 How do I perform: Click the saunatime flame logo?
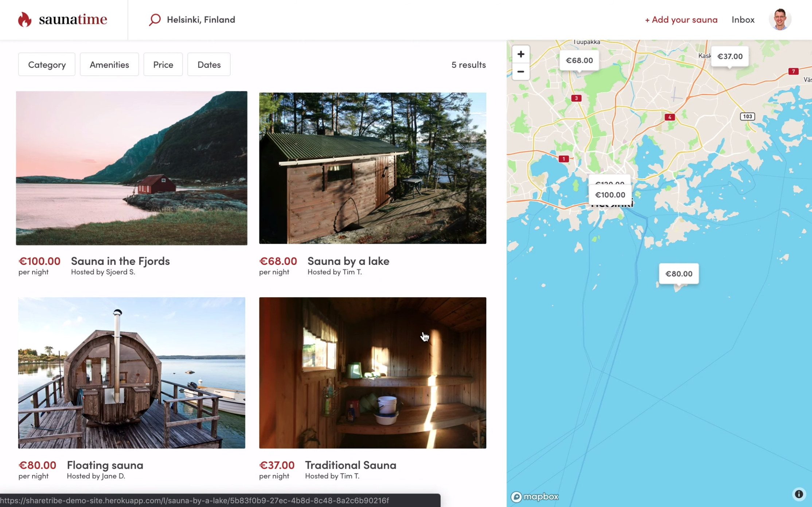click(x=25, y=19)
